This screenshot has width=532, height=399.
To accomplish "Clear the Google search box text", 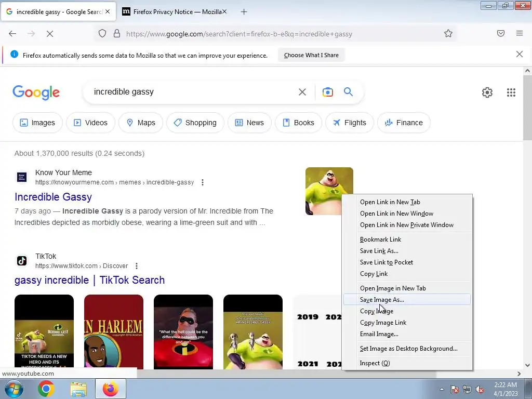I will (x=302, y=92).
